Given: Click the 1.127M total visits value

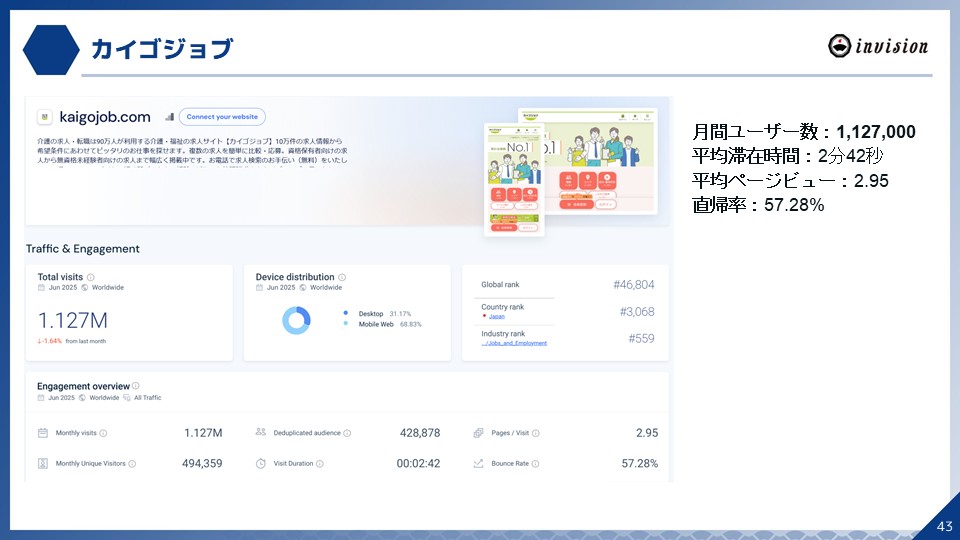Looking at the screenshot, I should click(x=72, y=320).
